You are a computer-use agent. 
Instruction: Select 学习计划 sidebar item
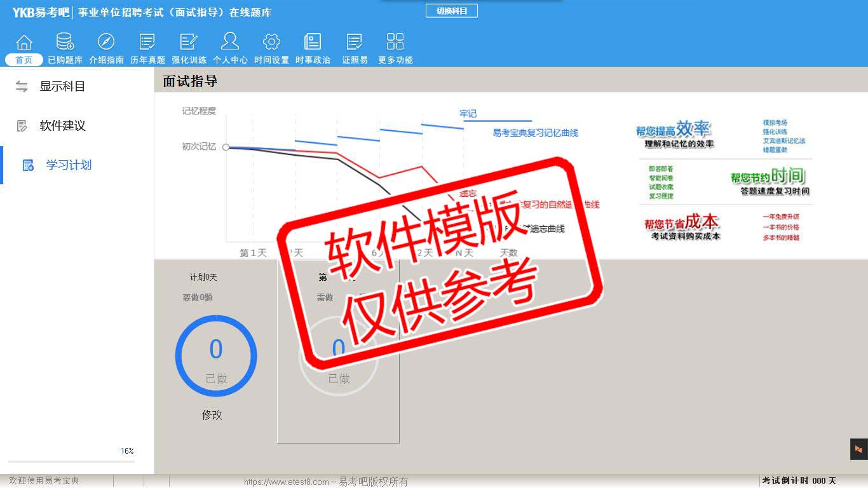pos(68,165)
